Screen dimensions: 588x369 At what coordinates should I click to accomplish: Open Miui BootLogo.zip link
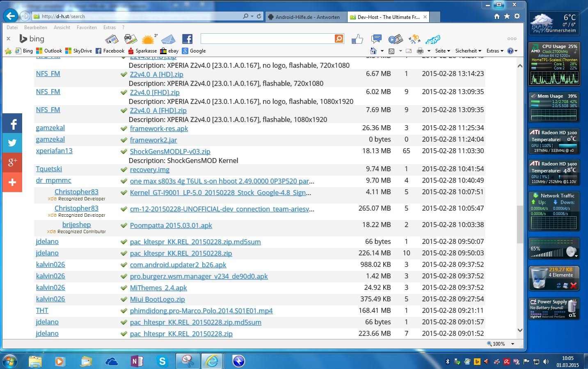coord(157,299)
